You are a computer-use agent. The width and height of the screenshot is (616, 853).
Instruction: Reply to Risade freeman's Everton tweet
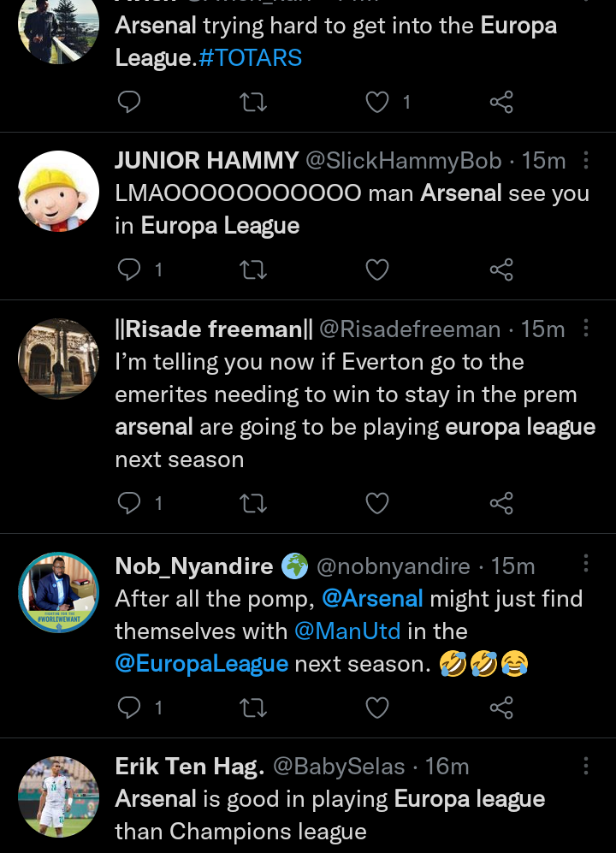(128, 504)
